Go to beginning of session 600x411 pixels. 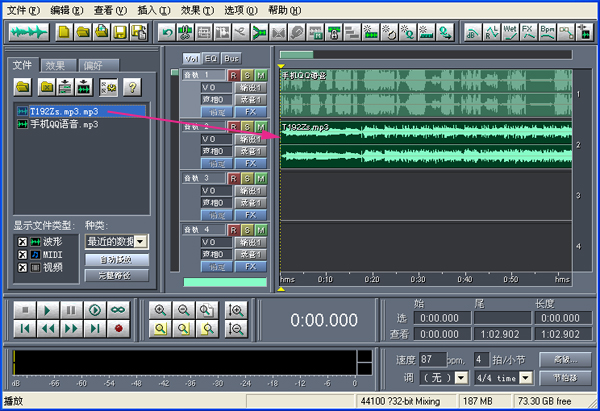point(25,329)
